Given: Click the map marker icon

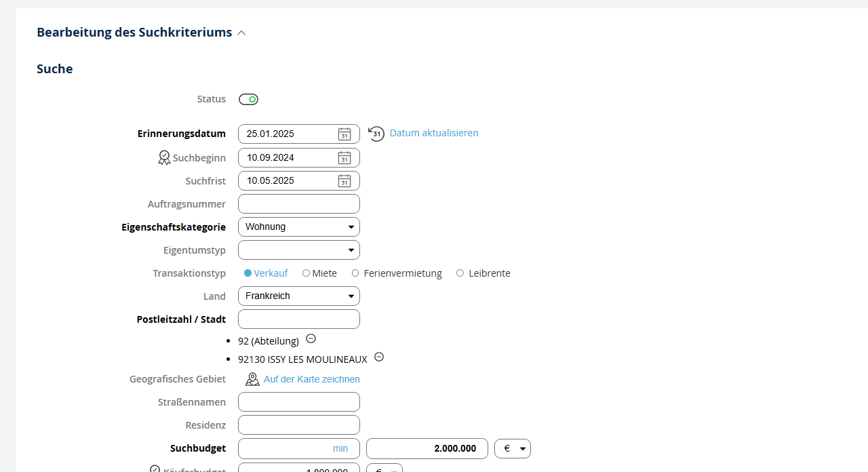Looking at the screenshot, I should (x=252, y=379).
